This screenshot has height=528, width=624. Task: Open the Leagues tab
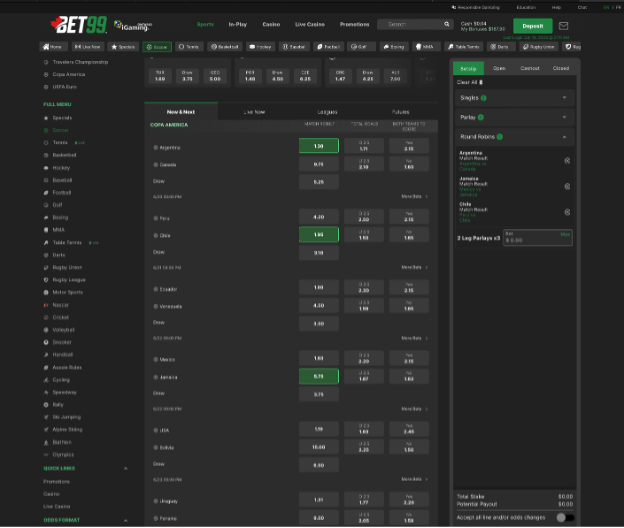[327, 112]
